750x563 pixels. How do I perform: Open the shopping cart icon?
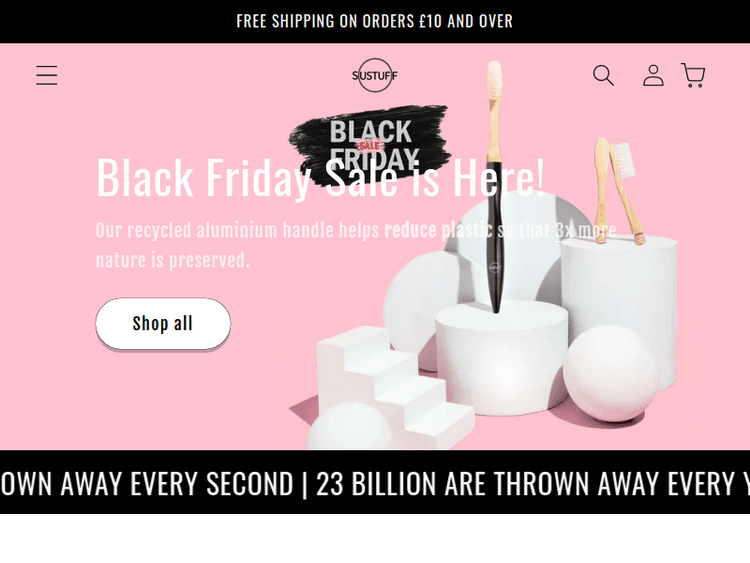coord(693,76)
